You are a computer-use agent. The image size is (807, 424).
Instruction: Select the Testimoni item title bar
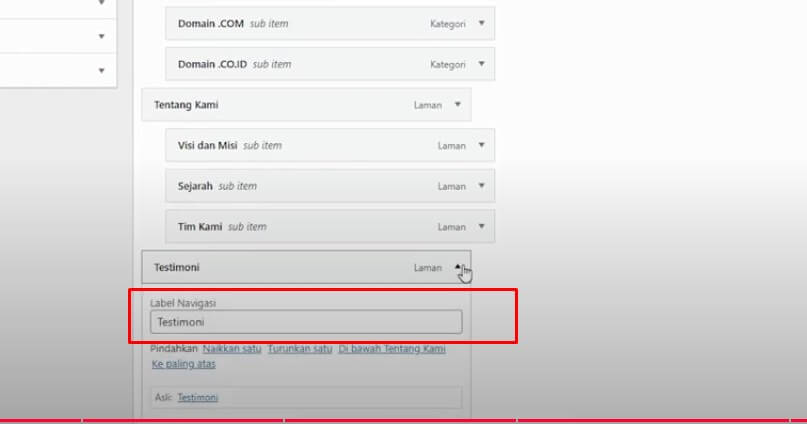[x=306, y=267]
